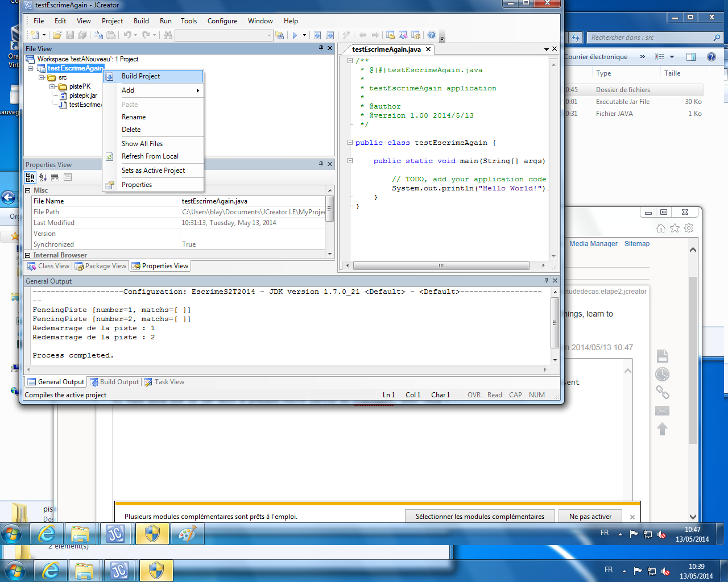This screenshot has height=582, width=728.
Task: Select Build Project from context menu
Action: [140, 76]
